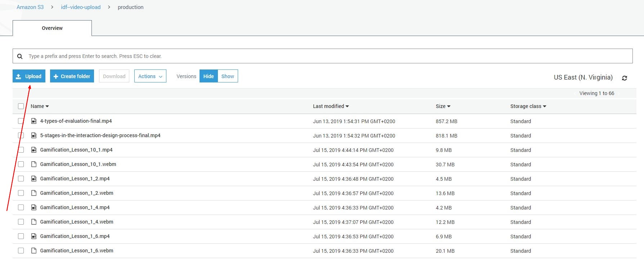
Task: Click document icon of Gamification_Lesson_10_1.webm
Action: click(x=34, y=164)
